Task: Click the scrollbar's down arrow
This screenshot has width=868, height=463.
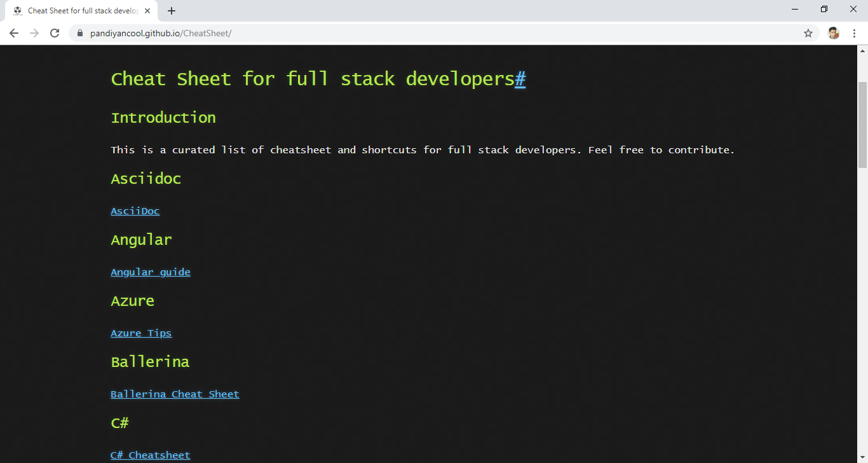Action: (x=862, y=457)
